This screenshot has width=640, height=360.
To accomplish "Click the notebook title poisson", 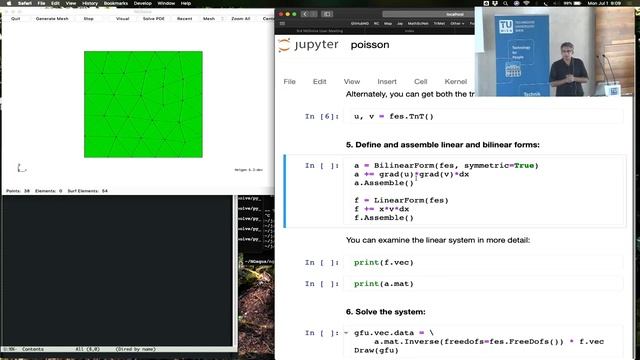I will [x=370, y=44].
